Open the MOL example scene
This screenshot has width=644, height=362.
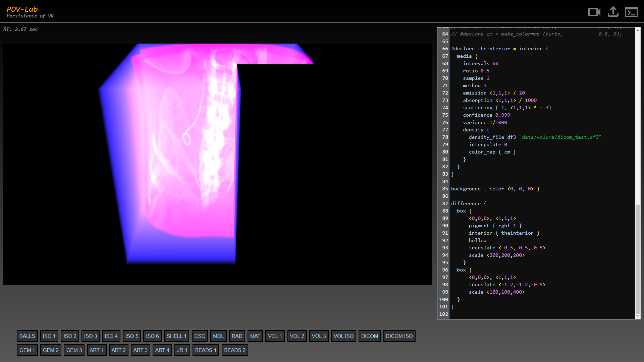coord(218,336)
